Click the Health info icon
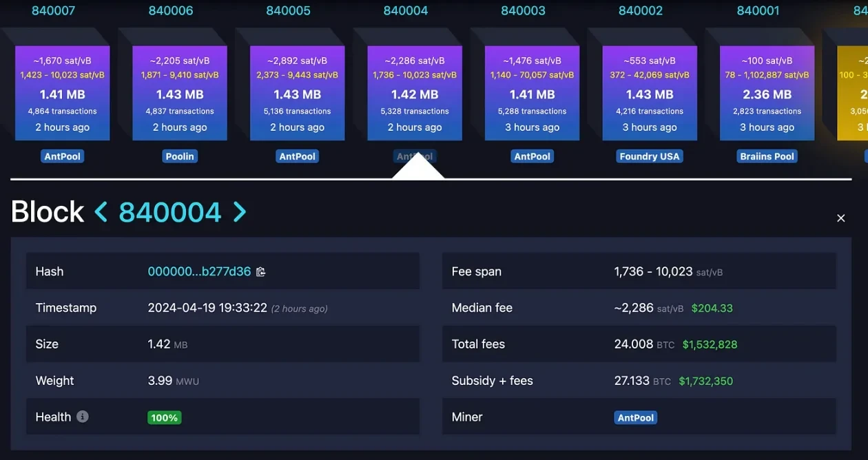This screenshot has height=460, width=868. pos(83,417)
